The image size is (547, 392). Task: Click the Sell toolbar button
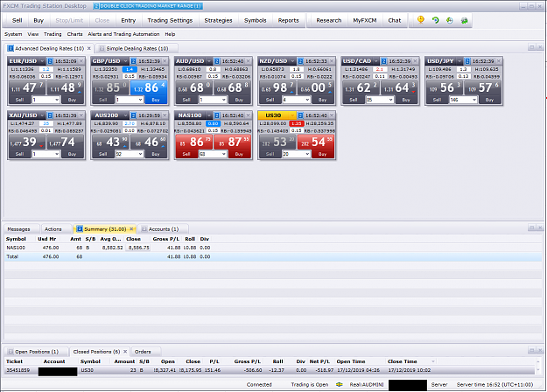point(18,21)
